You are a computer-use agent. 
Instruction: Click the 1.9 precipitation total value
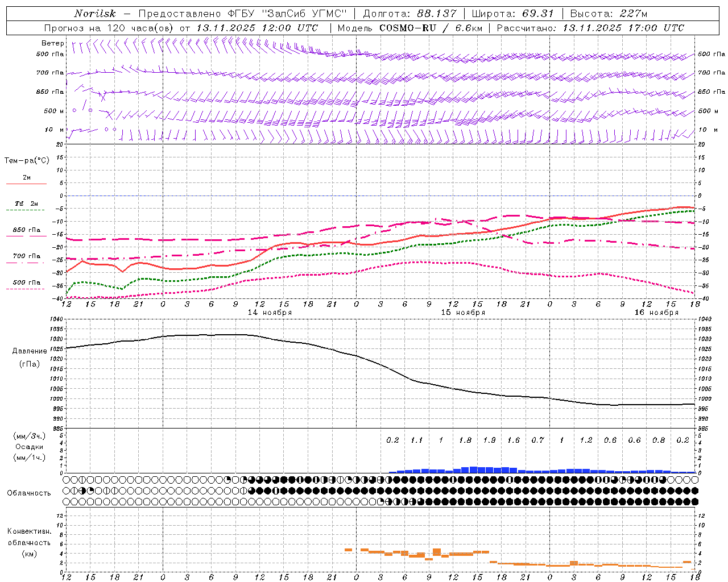[x=489, y=440]
